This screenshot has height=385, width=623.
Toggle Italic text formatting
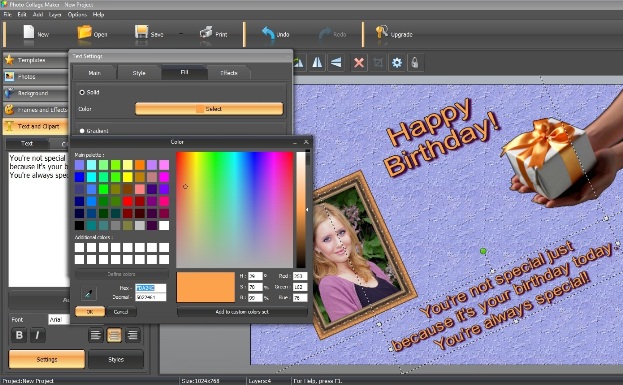click(37, 335)
